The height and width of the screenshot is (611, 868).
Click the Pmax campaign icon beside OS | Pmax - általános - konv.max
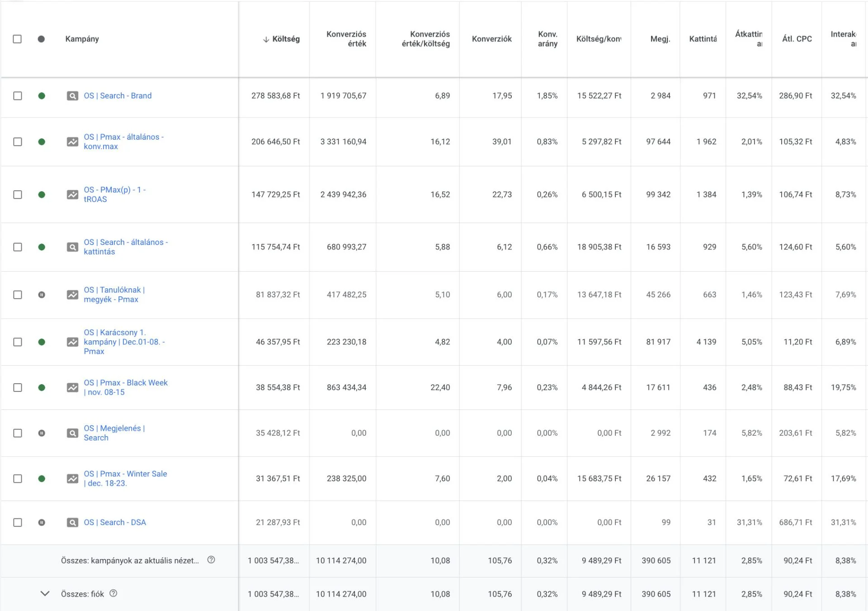coord(72,142)
